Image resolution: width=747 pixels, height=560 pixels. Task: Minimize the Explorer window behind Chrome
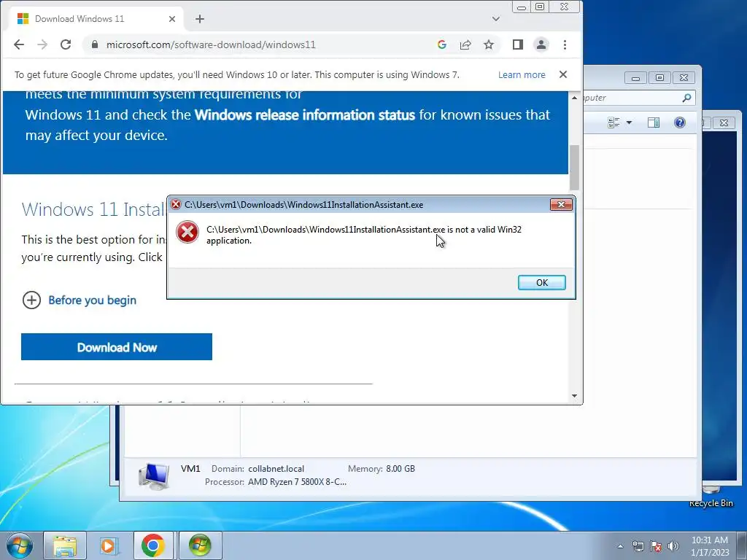[x=635, y=77]
